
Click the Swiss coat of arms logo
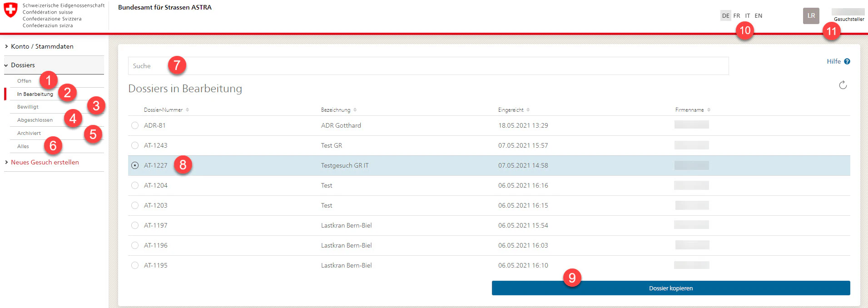(x=10, y=10)
